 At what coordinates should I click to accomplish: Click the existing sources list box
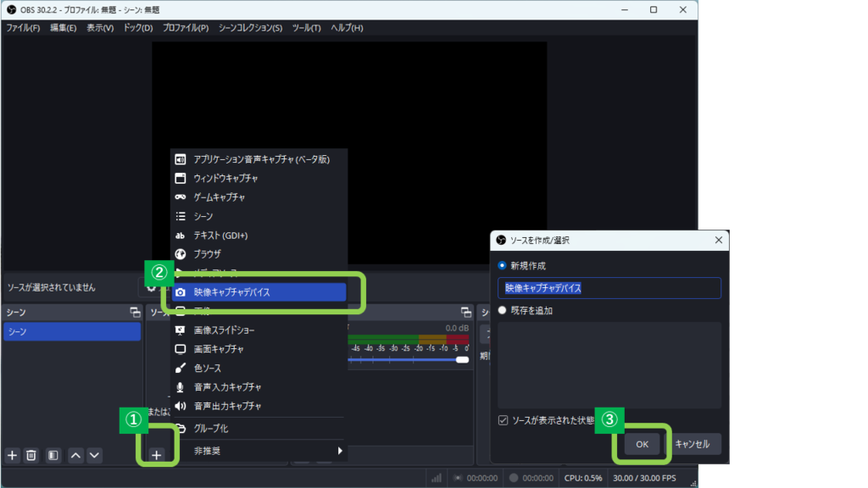tap(609, 365)
